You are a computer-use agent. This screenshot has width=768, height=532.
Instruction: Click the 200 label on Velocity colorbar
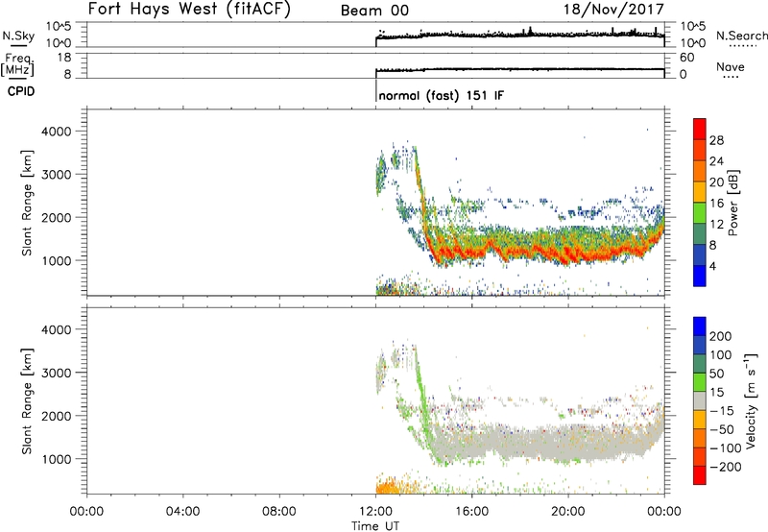point(721,336)
